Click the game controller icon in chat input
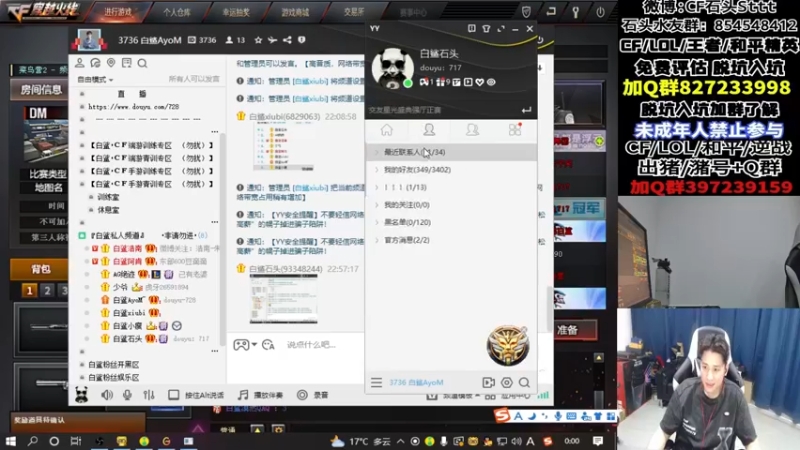Image resolution: width=800 pixels, height=450 pixels. 241,345
